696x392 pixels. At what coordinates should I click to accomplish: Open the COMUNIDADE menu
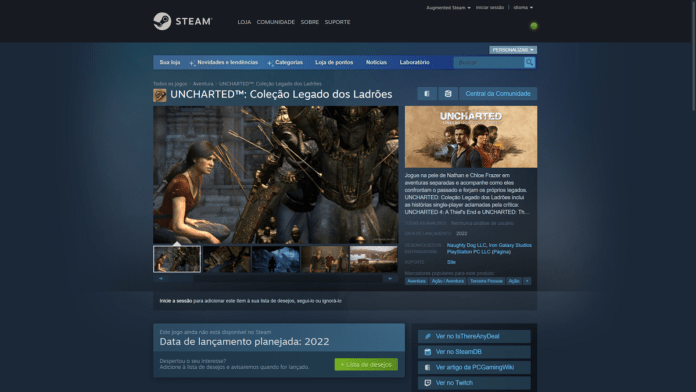click(276, 22)
